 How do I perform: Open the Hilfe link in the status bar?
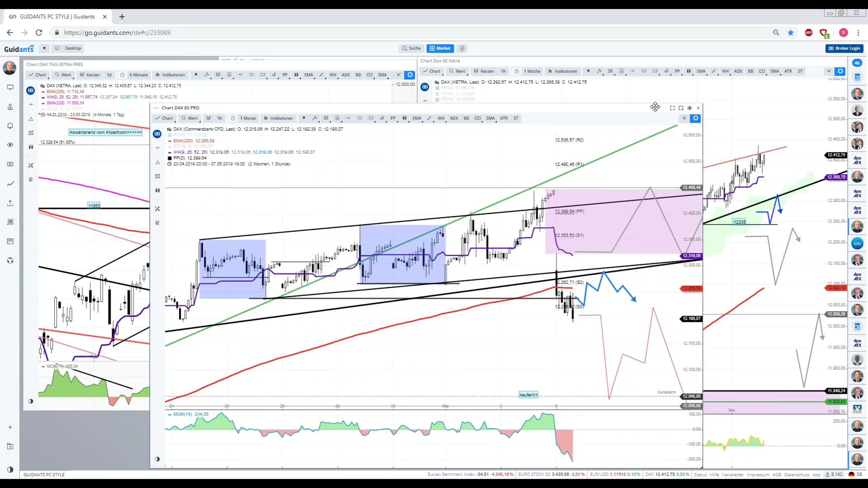point(714,475)
